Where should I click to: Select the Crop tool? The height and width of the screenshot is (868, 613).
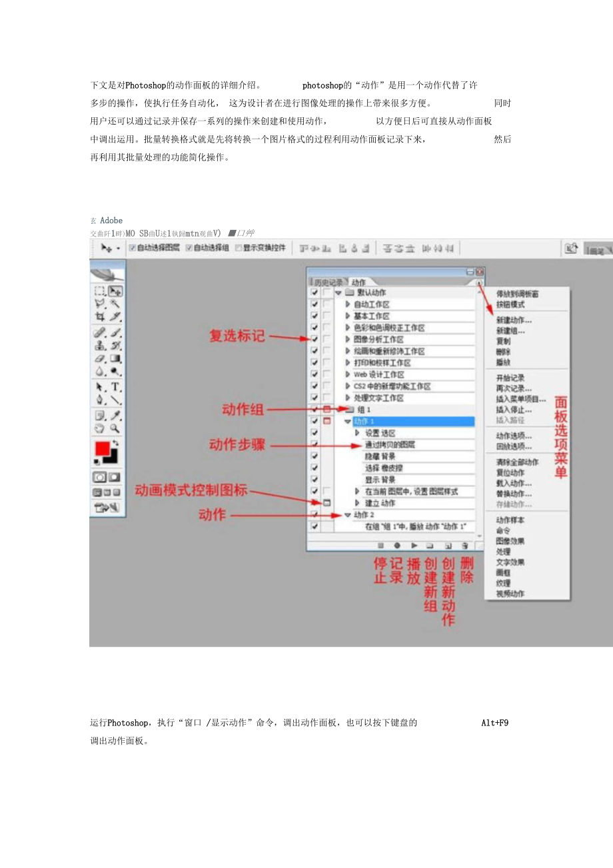tap(99, 316)
